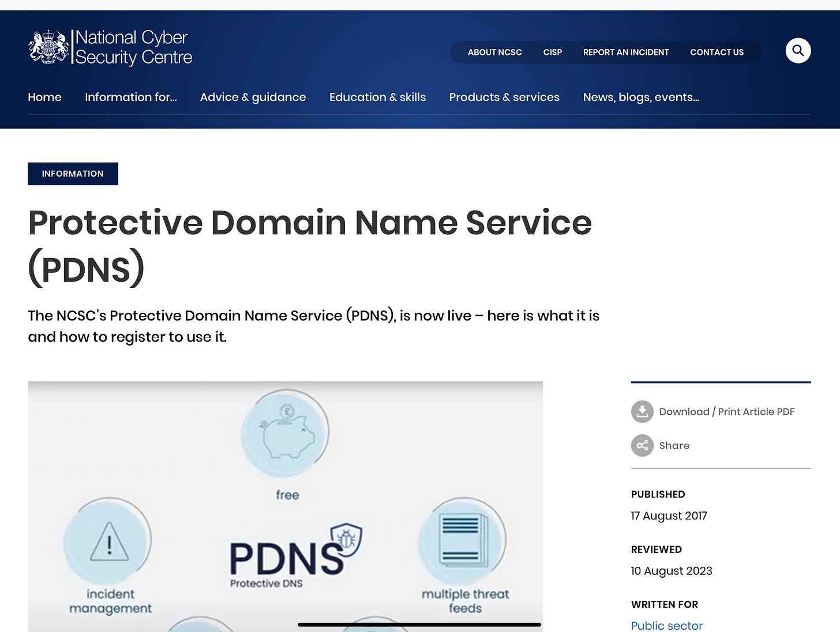Click the National Cyber Security Centre crest logo
Screen dimensions: 840x632
coord(48,47)
